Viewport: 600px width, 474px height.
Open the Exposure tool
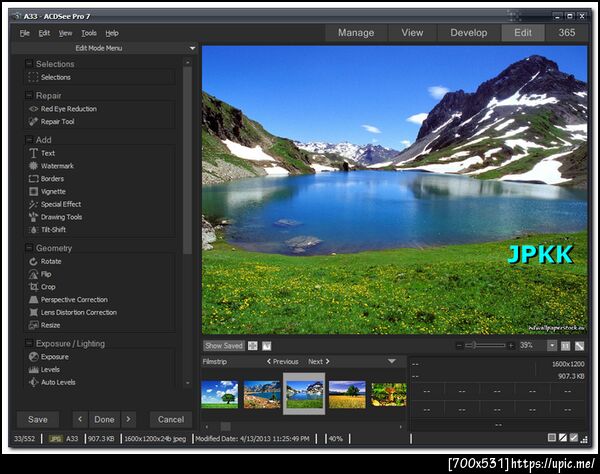click(x=49, y=357)
